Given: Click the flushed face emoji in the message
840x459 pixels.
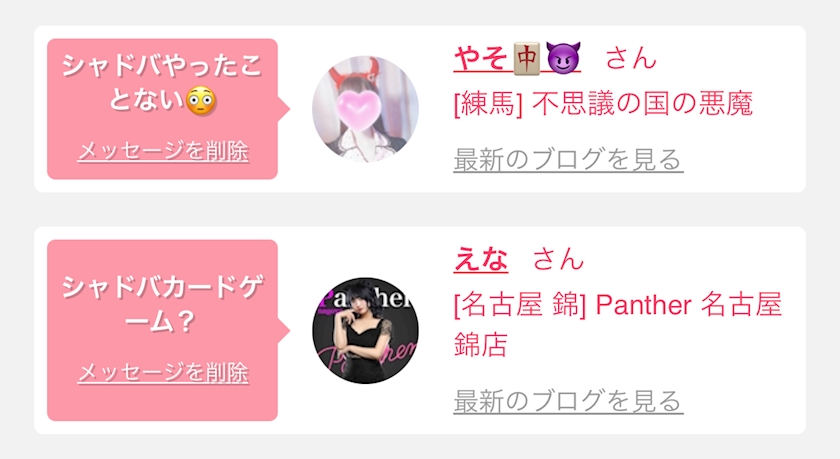Looking at the screenshot, I should coord(201,101).
